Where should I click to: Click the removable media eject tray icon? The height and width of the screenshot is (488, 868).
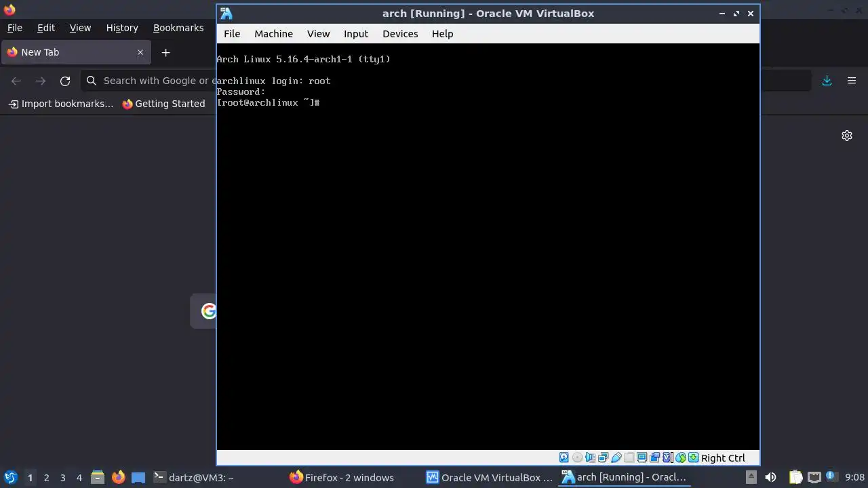[x=751, y=477]
